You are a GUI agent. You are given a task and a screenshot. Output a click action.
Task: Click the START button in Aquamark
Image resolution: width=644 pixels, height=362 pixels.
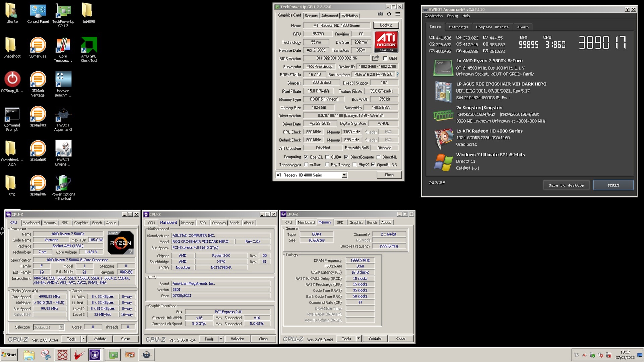point(613,185)
